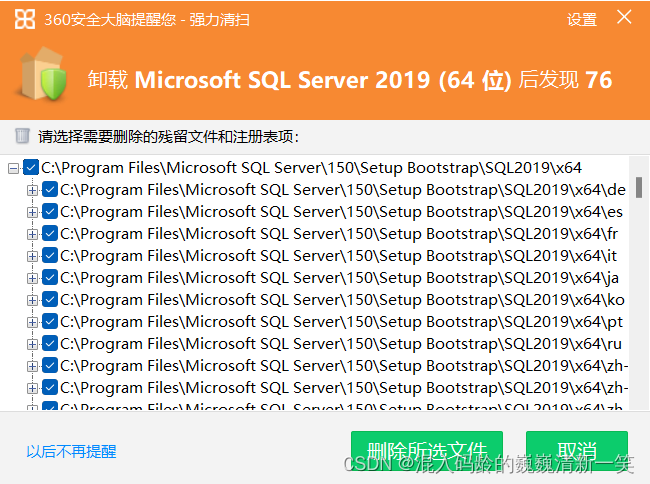Uncheck the x64\pt folder checkbox
The image size is (650, 484).
(x=50, y=321)
